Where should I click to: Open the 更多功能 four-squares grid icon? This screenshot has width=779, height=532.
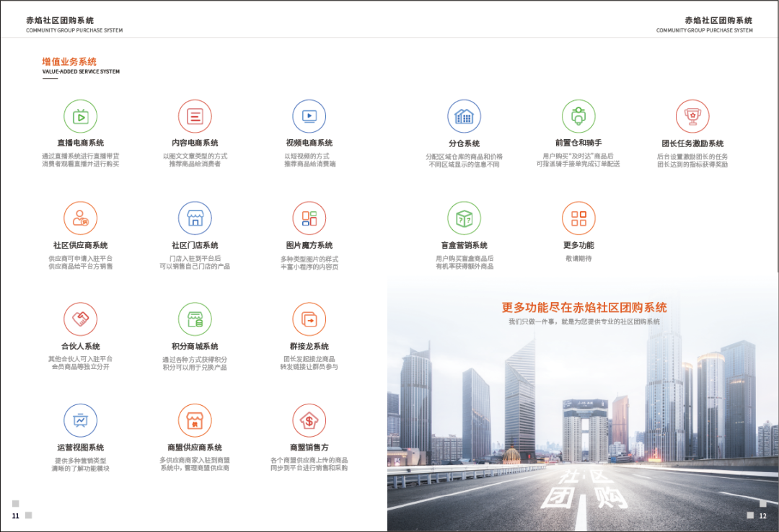pos(578,218)
